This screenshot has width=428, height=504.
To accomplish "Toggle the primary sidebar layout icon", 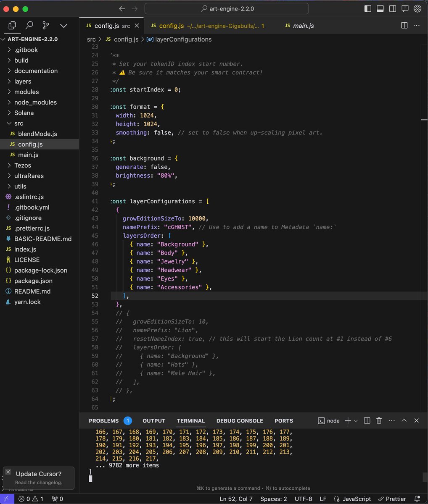I will 368,8.
